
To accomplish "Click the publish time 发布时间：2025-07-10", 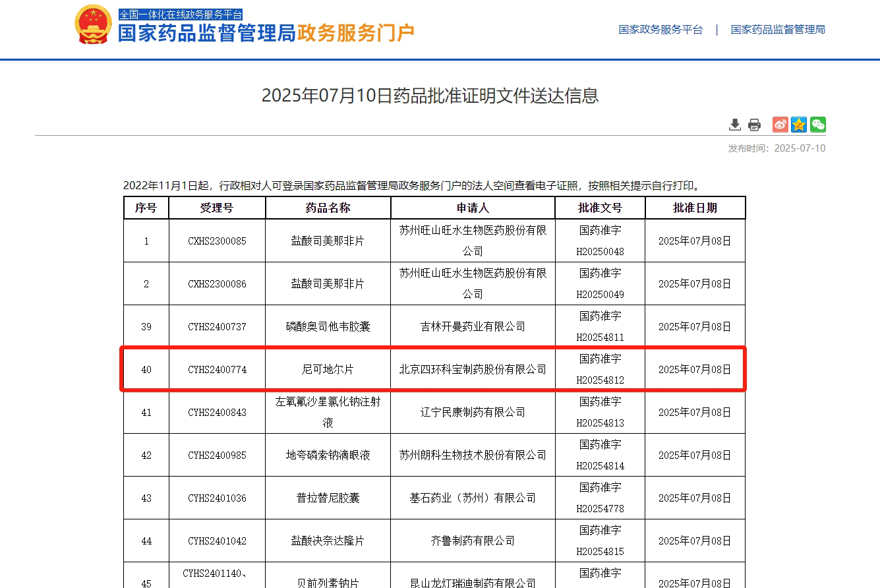I will point(777,148).
